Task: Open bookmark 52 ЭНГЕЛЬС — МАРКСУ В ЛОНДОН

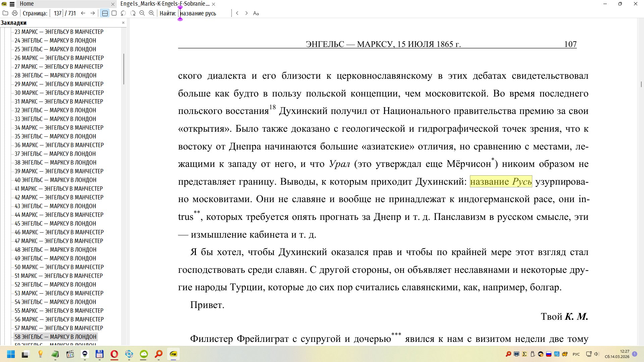Action: pyautogui.click(x=55, y=285)
